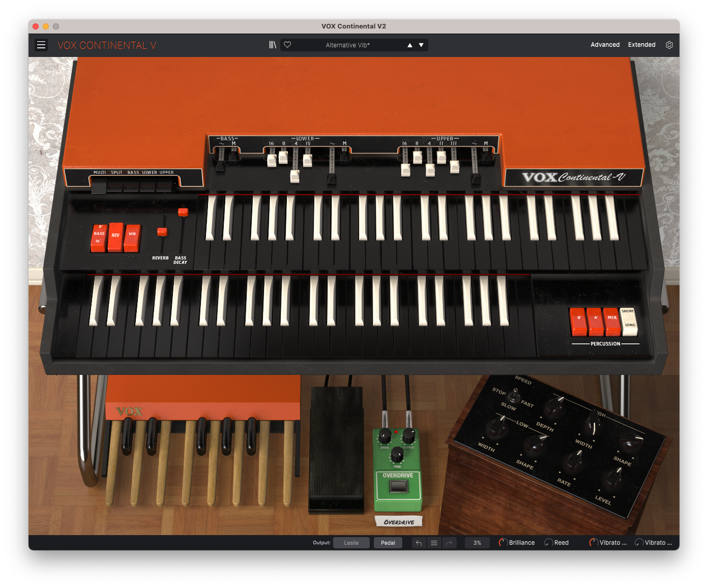The width and height of the screenshot is (708, 588).
Task: Click the red REVERB slider handle
Action: 162,232
